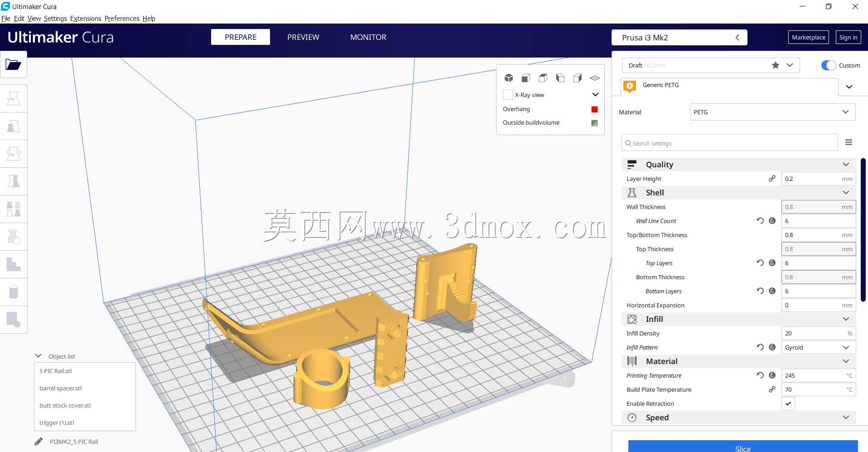The width and height of the screenshot is (868, 452).
Task: Click the Outside buildvolume color swatch
Action: pyautogui.click(x=595, y=123)
